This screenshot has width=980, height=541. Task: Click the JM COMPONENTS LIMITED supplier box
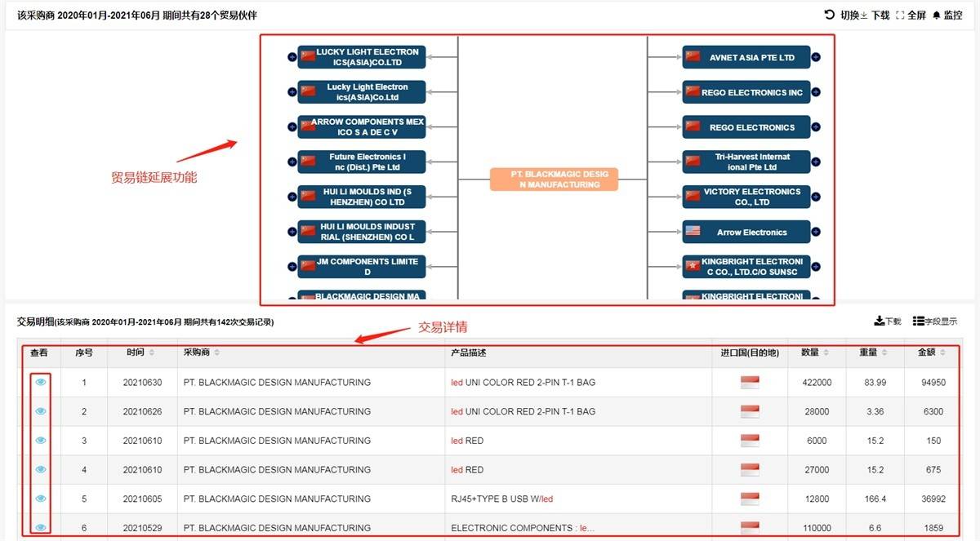(x=362, y=267)
